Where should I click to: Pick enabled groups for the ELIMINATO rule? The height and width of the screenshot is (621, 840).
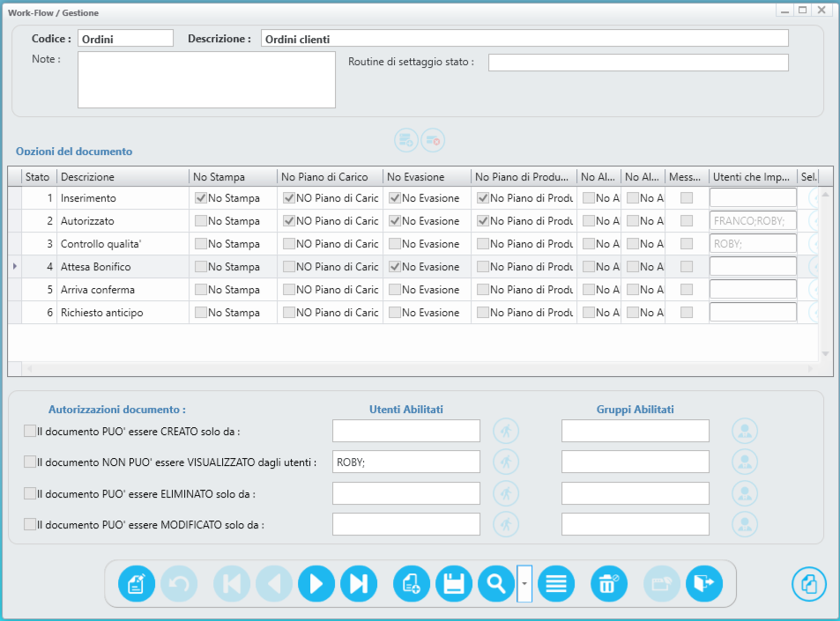(x=745, y=493)
